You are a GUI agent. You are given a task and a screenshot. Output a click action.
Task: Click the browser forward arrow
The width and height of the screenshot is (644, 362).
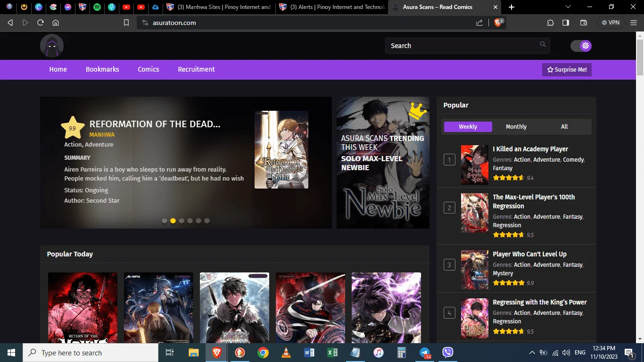click(x=25, y=23)
